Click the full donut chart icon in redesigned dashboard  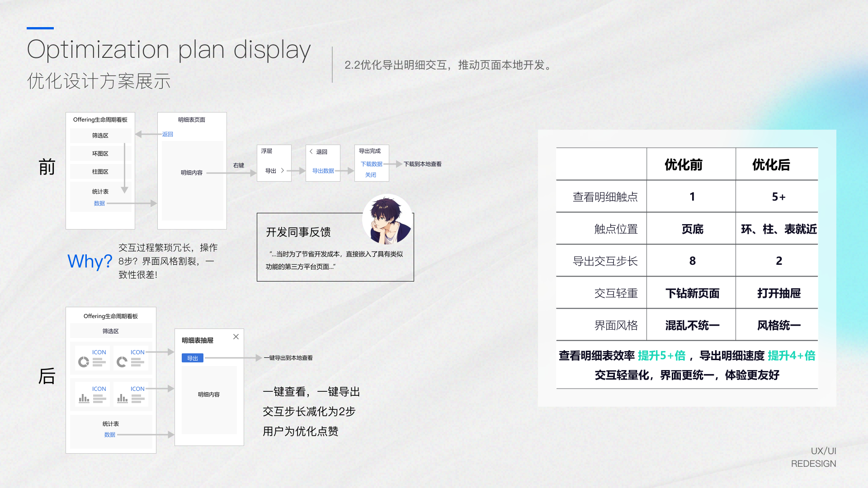pos(84,362)
